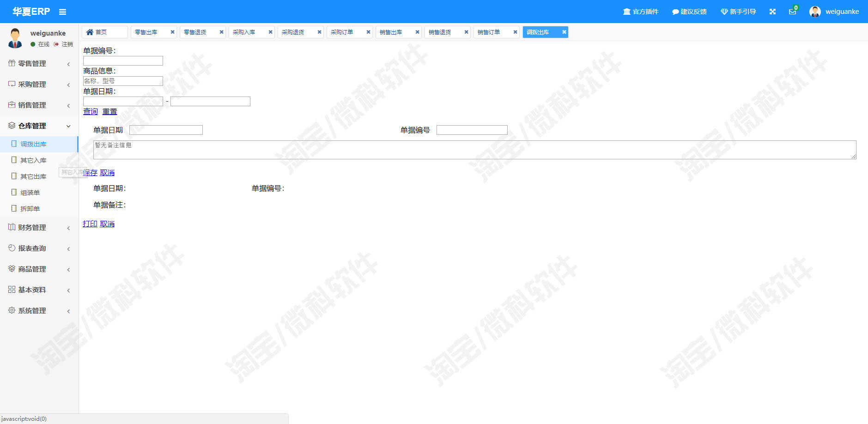
Task: Open 新手引导 beginner guide
Action: pyautogui.click(x=738, y=12)
